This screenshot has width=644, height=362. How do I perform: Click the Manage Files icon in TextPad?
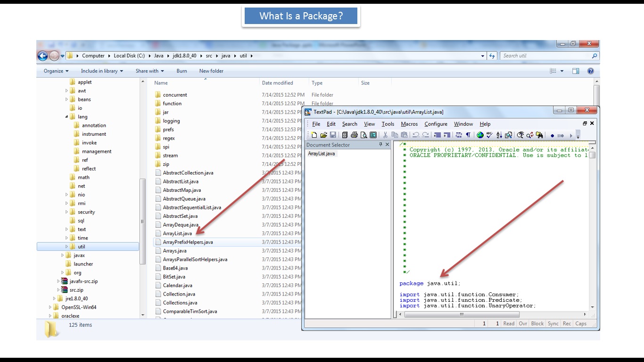pos(345,135)
